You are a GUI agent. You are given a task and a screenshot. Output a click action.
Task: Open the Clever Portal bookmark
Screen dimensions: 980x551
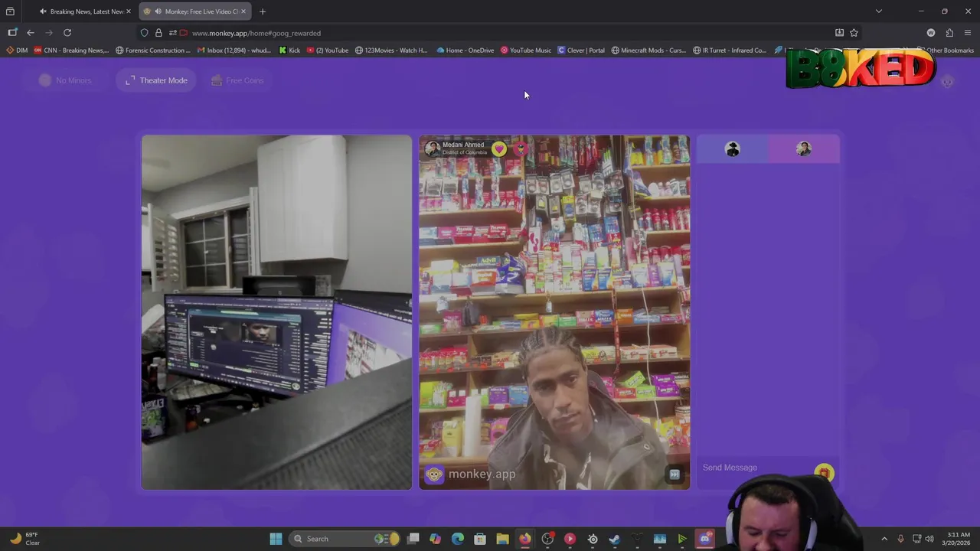[x=581, y=51]
